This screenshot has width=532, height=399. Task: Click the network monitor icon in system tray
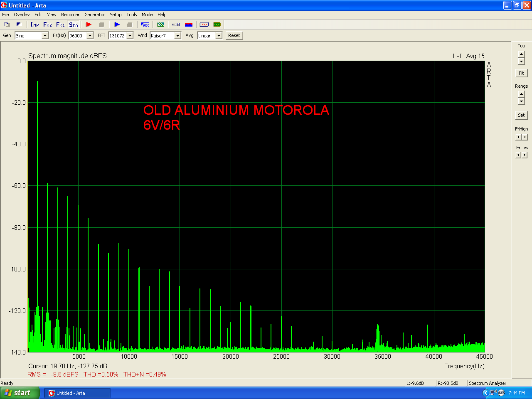click(x=493, y=393)
